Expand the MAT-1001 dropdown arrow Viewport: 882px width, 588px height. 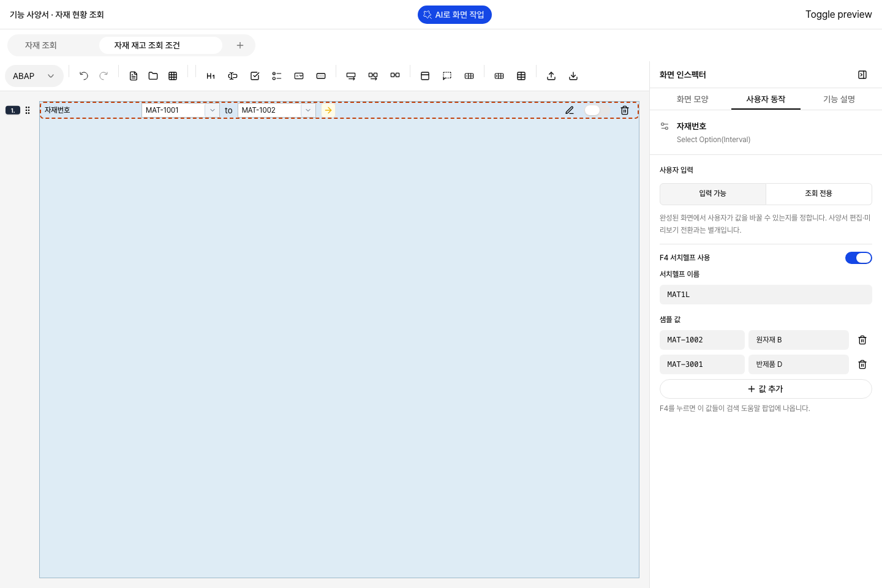tap(213, 110)
